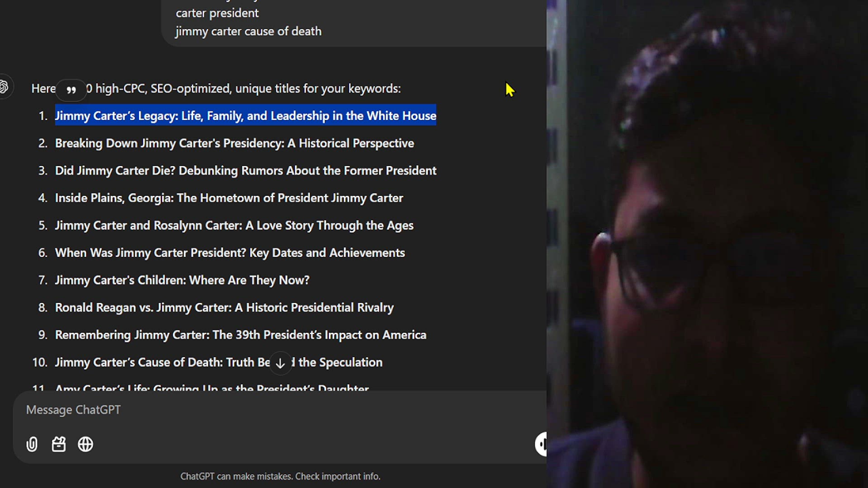Screen dimensions: 868x488
Task: Click the Did Jimmy Carter Die title
Action: pos(245,171)
